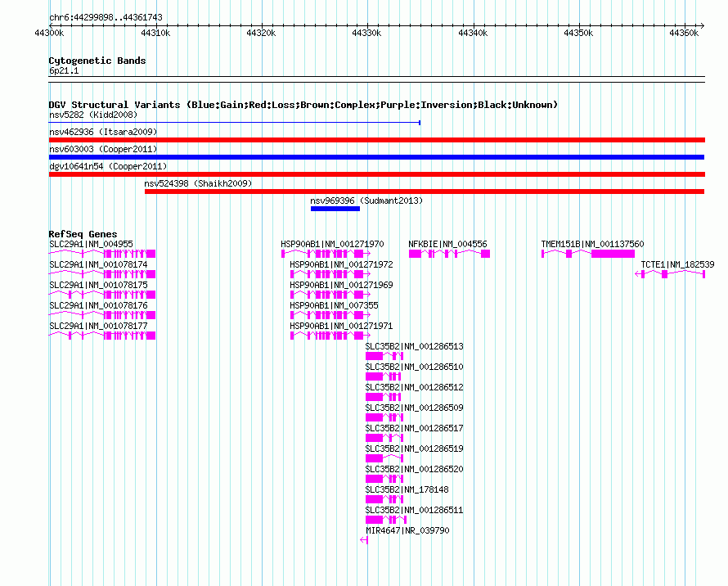This screenshot has width=728, height=586.
Task: Select the nsv524398 red loss bar
Action: [x=425, y=192]
